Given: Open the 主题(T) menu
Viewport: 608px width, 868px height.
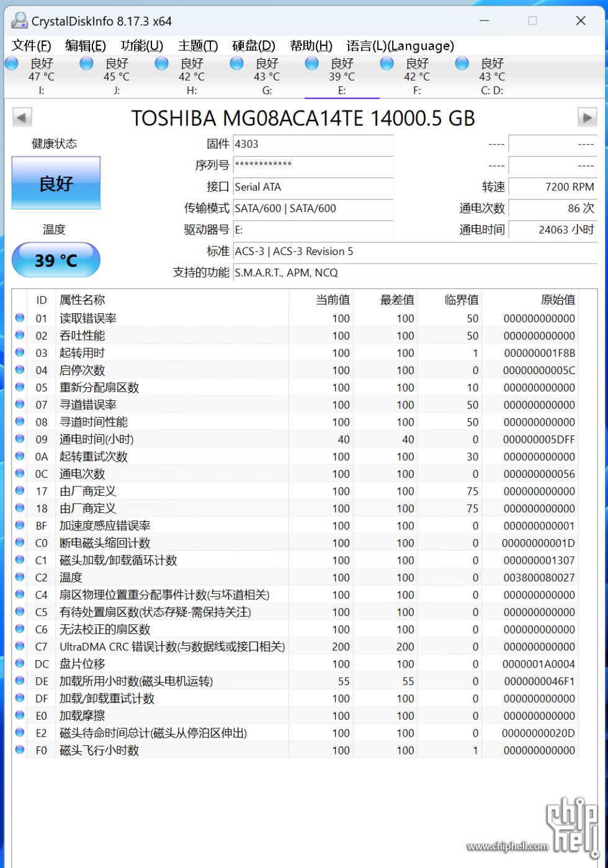Looking at the screenshot, I should (x=198, y=45).
